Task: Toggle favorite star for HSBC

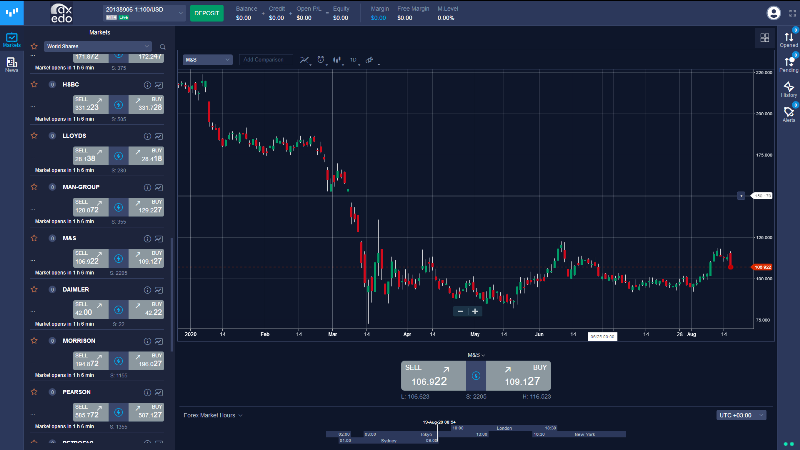Action: pos(34,85)
